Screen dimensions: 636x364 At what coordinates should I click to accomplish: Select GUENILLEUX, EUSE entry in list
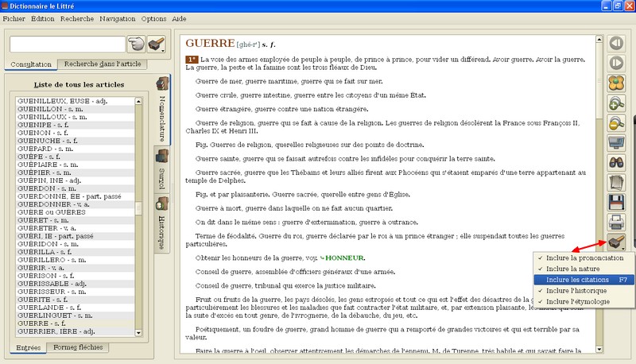[x=75, y=101]
